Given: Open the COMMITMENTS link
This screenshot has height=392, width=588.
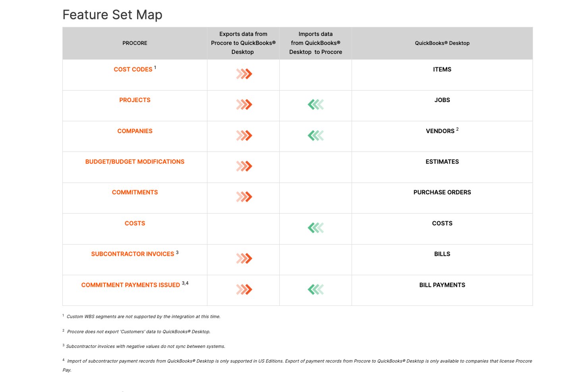Looking at the screenshot, I should [135, 192].
